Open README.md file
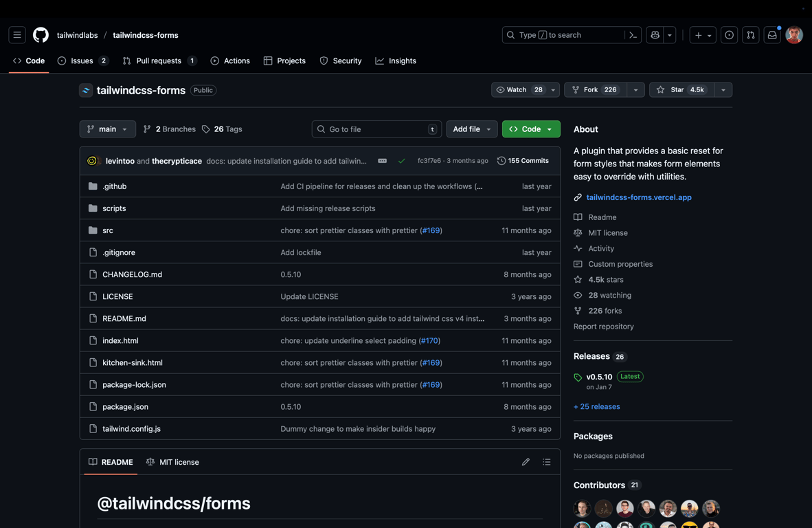This screenshot has width=812, height=528. [124, 318]
